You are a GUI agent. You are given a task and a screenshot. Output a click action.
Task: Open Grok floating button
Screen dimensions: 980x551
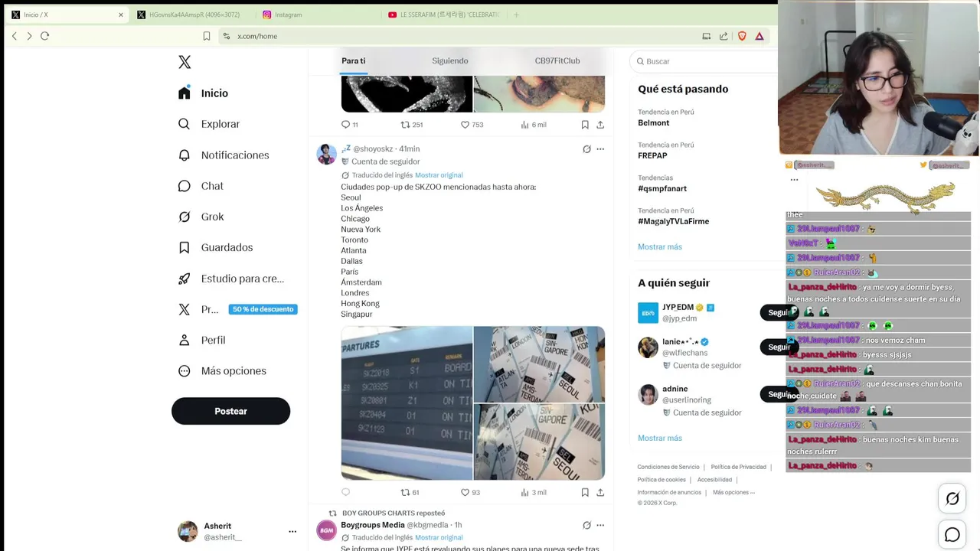(952, 499)
